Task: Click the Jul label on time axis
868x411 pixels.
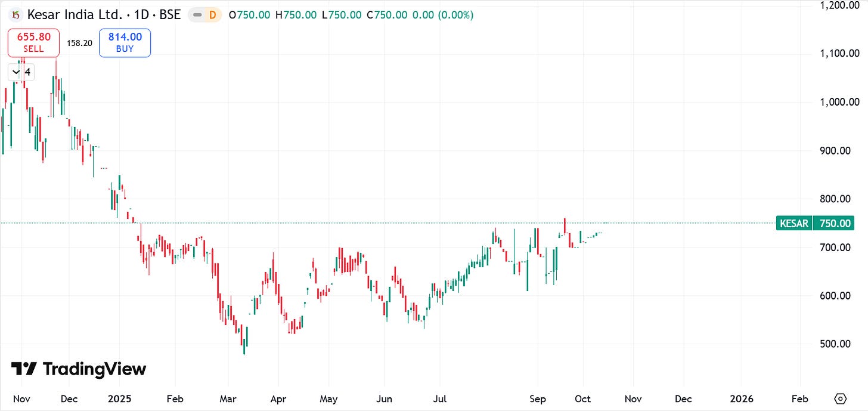Action: 439,398
